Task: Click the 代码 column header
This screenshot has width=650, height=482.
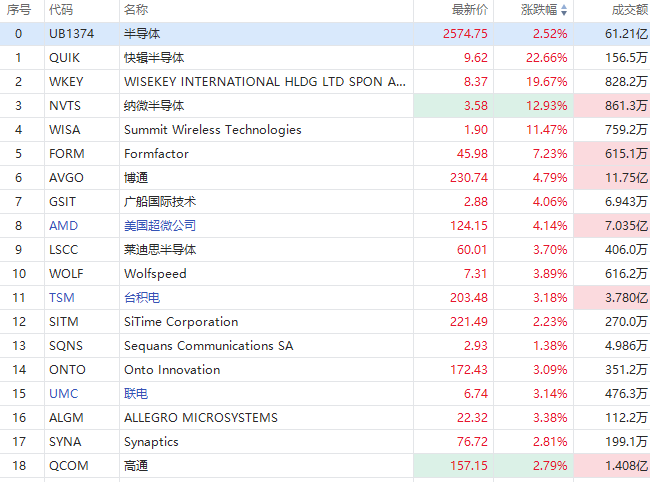Action: click(x=61, y=10)
